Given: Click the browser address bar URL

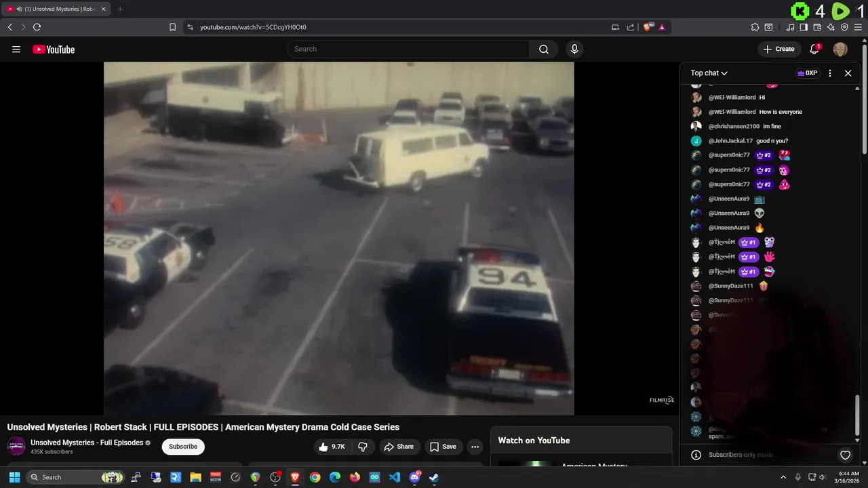Looking at the screenshot, I should click(253, 27).
